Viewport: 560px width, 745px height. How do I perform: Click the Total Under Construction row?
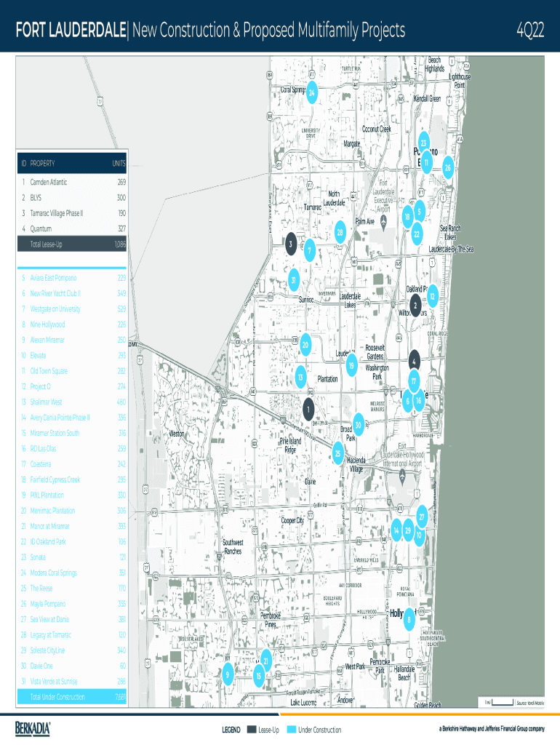pos(73,697)
